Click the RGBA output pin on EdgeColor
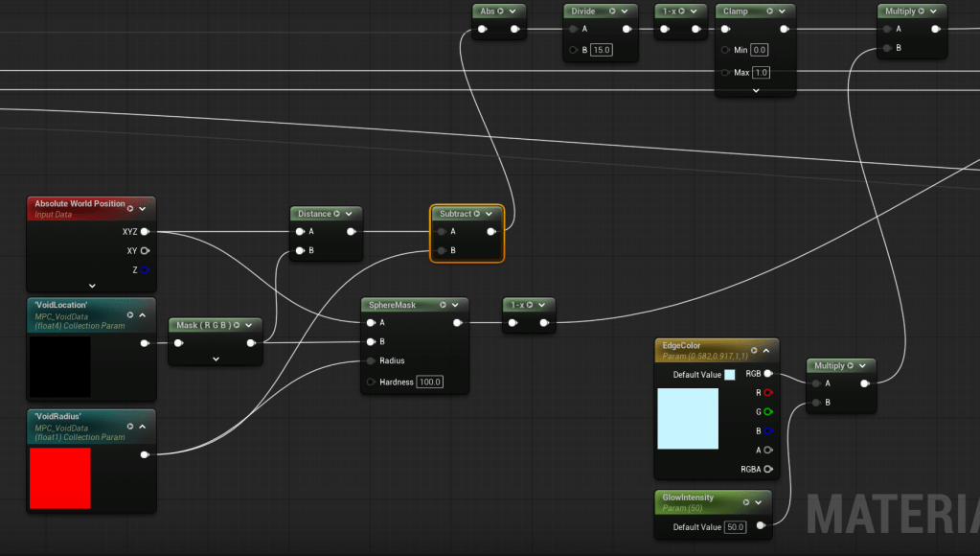Image resolution: width=980 pixels, height=556 pixels. tap(767, 469)
